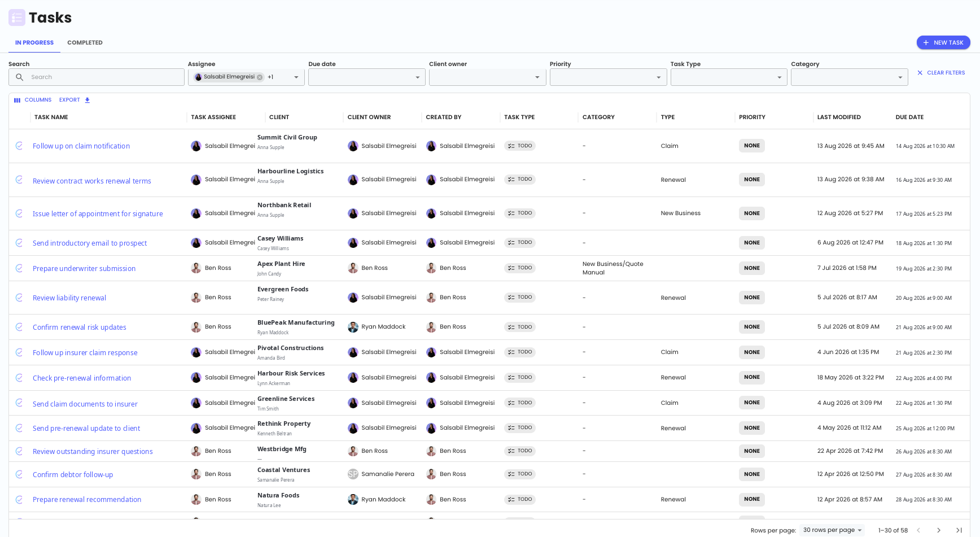The height and width of the screenshot is (537, 980).
Task: Click TODO status chip for Natura Foods
Action: (520, 500)
